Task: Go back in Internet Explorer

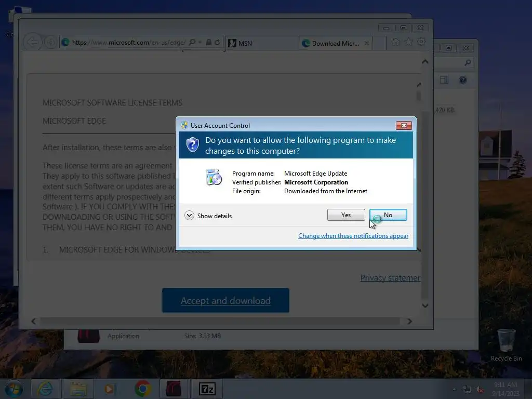Action: click(x=33, y=43)
